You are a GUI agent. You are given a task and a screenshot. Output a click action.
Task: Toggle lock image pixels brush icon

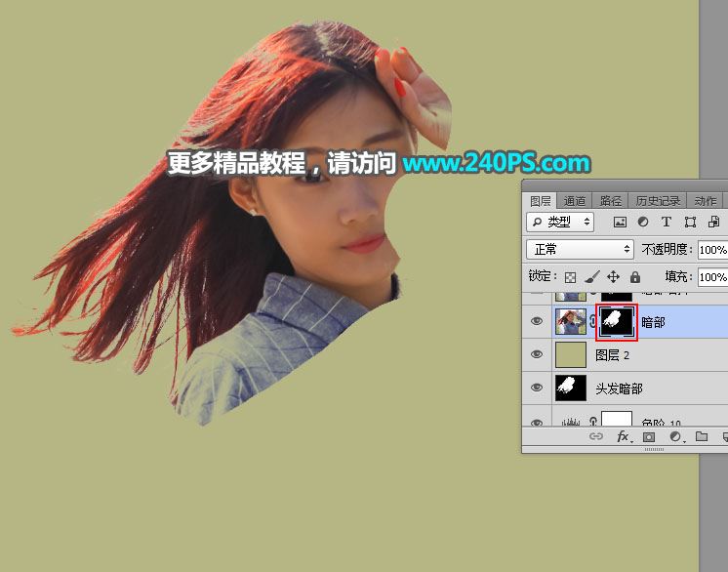point(591,277)
